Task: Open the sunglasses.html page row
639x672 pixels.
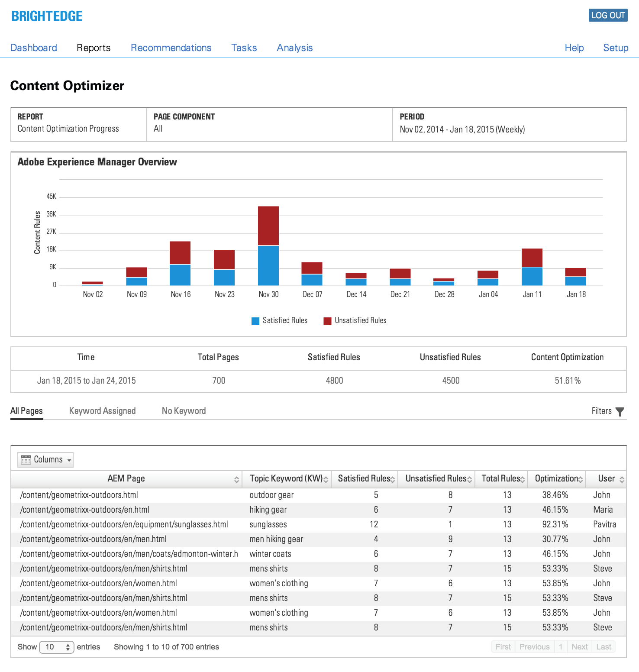Action: coord(124,524)
